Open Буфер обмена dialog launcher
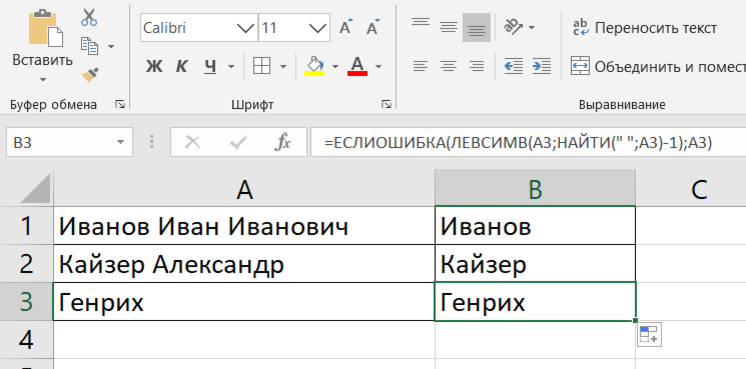Viewport: 746px width, 369px height. point(120,104)
